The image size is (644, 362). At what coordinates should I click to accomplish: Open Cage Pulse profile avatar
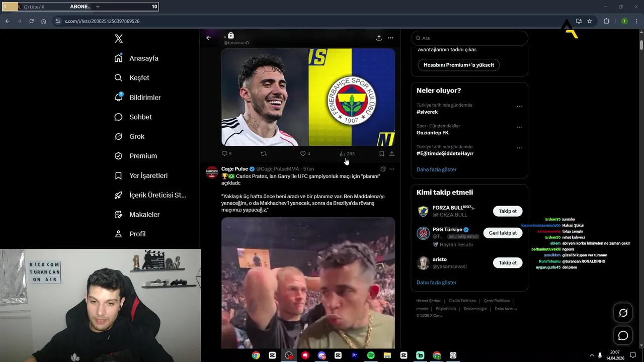(212, 173)
